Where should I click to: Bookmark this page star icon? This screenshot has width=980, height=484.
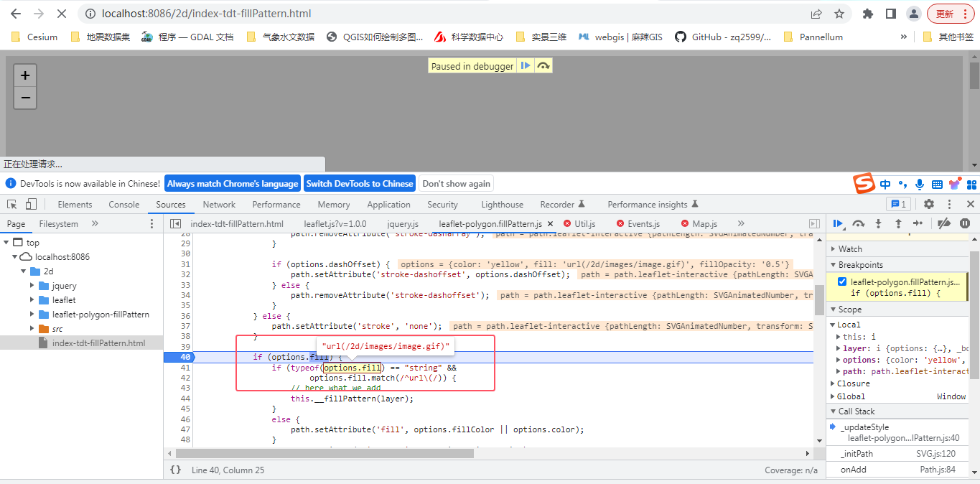[839, 14]
